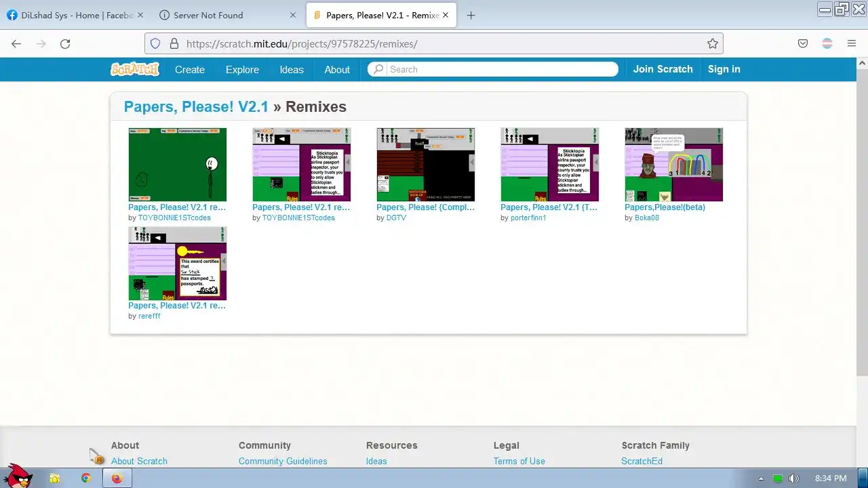Open the Explore menu item
The image size is (868, 488).
tap(242, 69)
